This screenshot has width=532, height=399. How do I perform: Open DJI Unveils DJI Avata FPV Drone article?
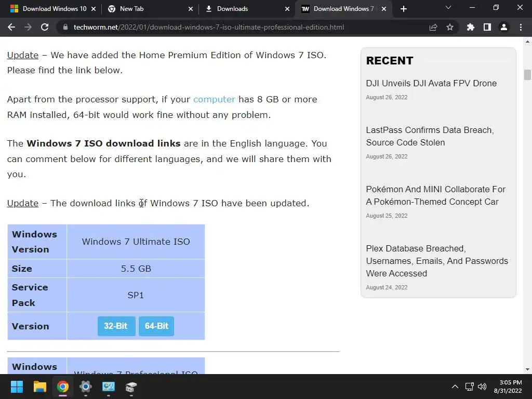(x=431, y=84)
